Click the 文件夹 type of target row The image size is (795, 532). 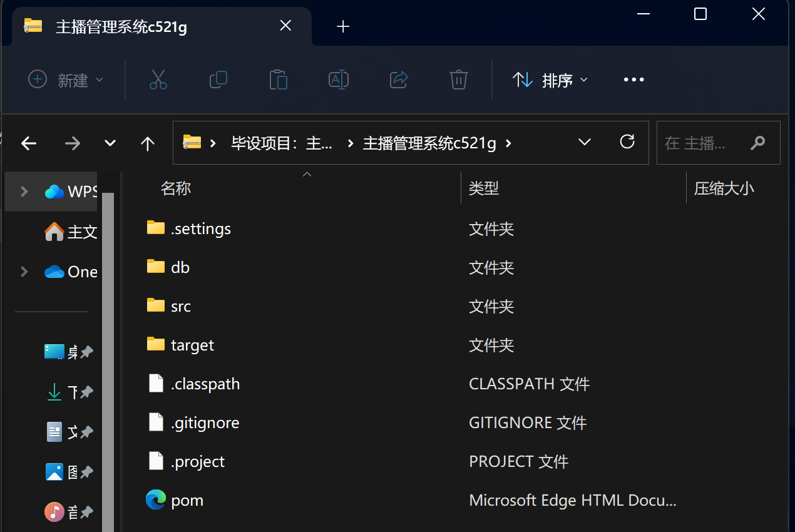point(491,345)
